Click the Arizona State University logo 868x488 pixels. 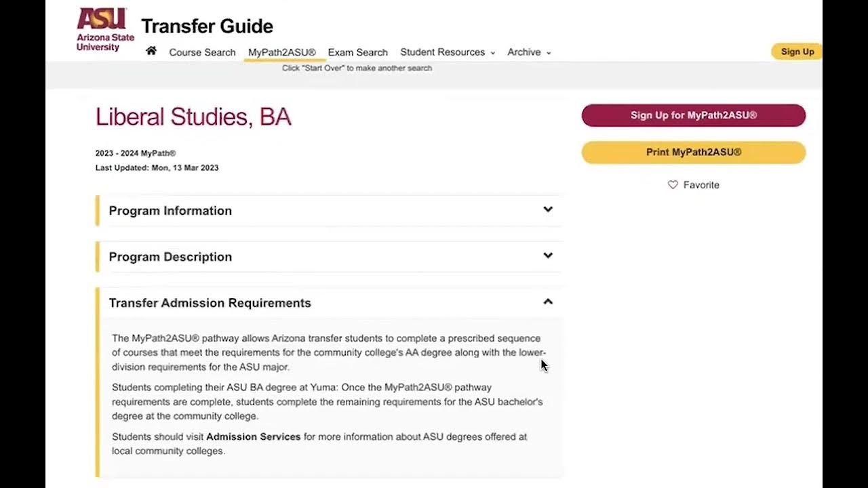[x=105, y=30]
